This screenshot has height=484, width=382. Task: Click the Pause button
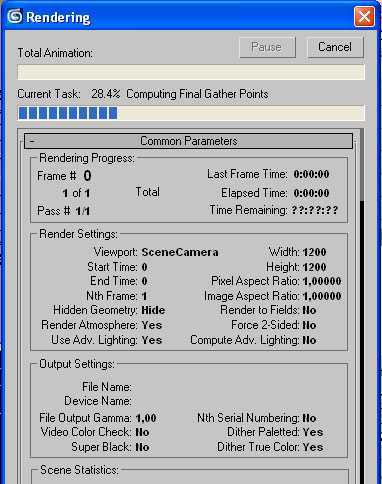click(267, 47)
